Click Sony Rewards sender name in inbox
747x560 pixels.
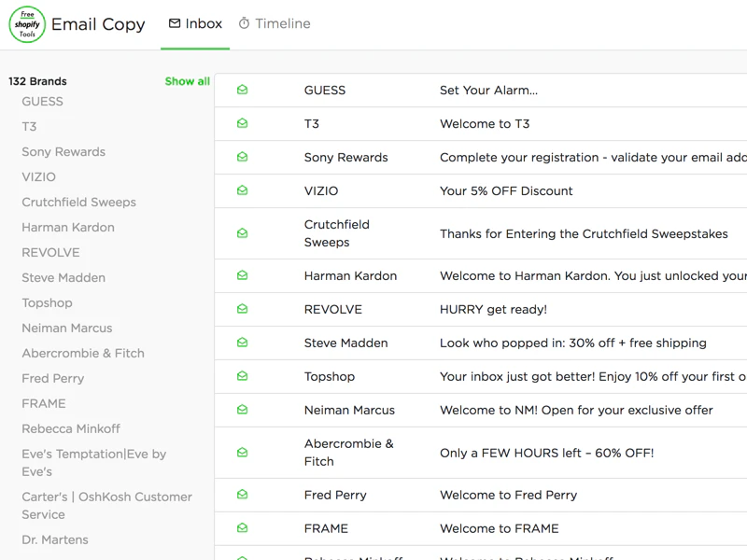point(345,158)
